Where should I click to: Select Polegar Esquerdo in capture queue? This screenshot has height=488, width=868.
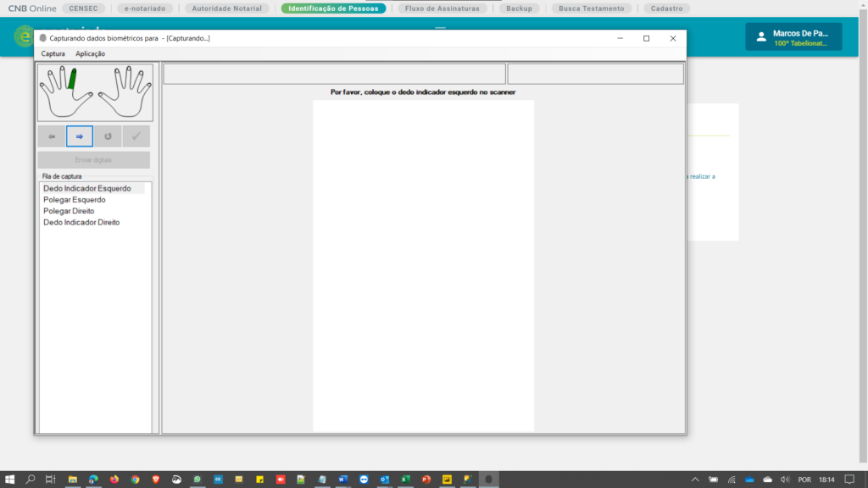[75, 200]
